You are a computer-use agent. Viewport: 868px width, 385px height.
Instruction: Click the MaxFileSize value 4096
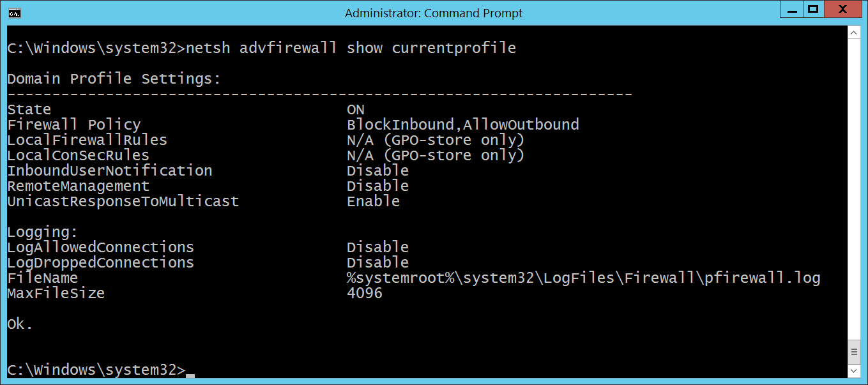click(364, 293)
